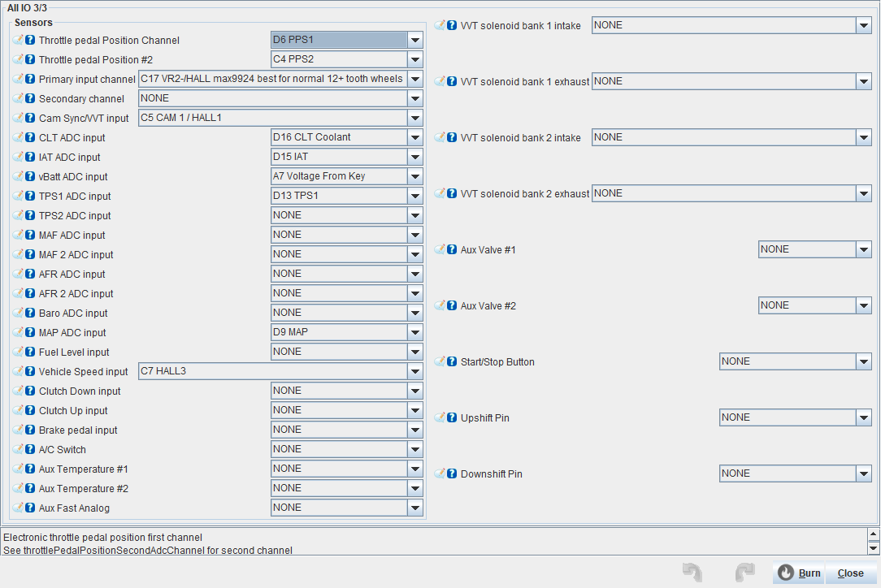Image resolution: width=881 pixels, height=588 pixels.
Task: Open VVT solenoid bank 2 exhaust dropdown
Action: pos(863,193)
